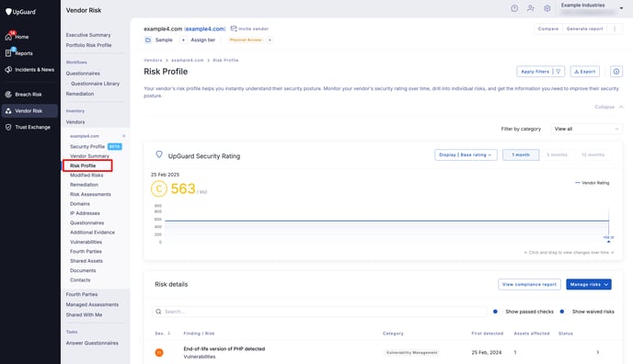633x364 pixels.
Task: Click the Home icon in sidebar
Action: 8,37
